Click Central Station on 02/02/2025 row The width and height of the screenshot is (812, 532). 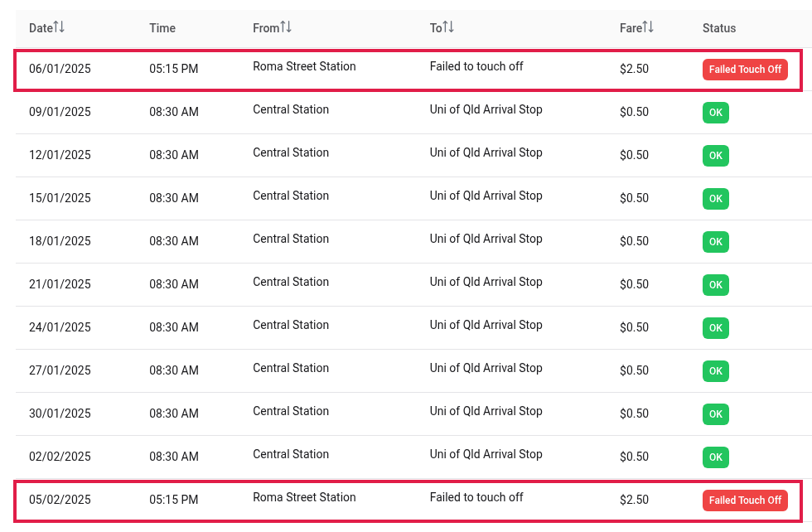(x=291, y=454)
